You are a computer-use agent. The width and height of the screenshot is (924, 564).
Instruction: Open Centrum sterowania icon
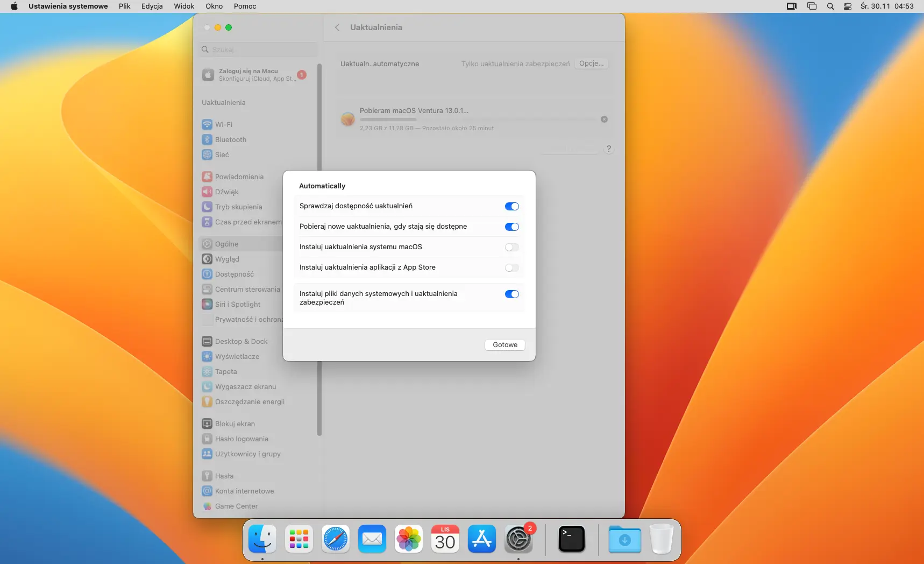point(207,289)
